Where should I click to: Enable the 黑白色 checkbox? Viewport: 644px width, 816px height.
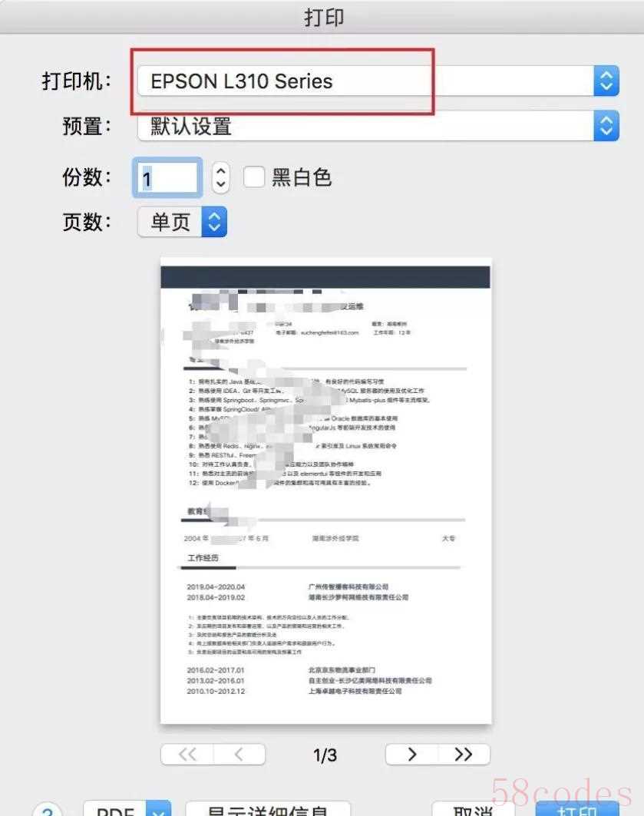click(254, 177)
